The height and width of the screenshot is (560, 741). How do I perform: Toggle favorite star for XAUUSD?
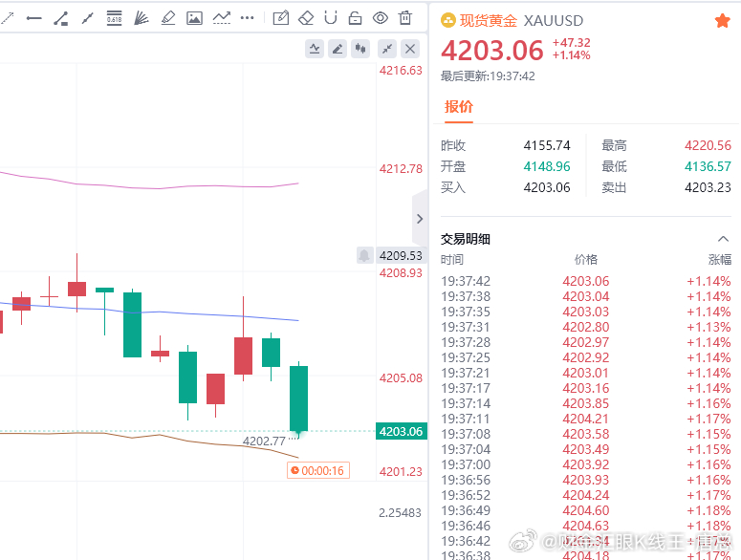[x=722, y=21]
